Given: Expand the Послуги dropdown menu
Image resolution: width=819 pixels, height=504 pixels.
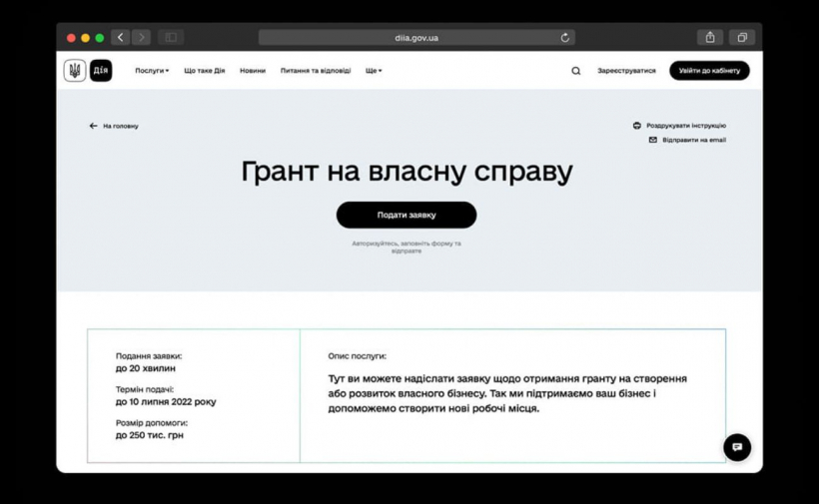Looking at the screenshot, I should click(x=152, y=71).
